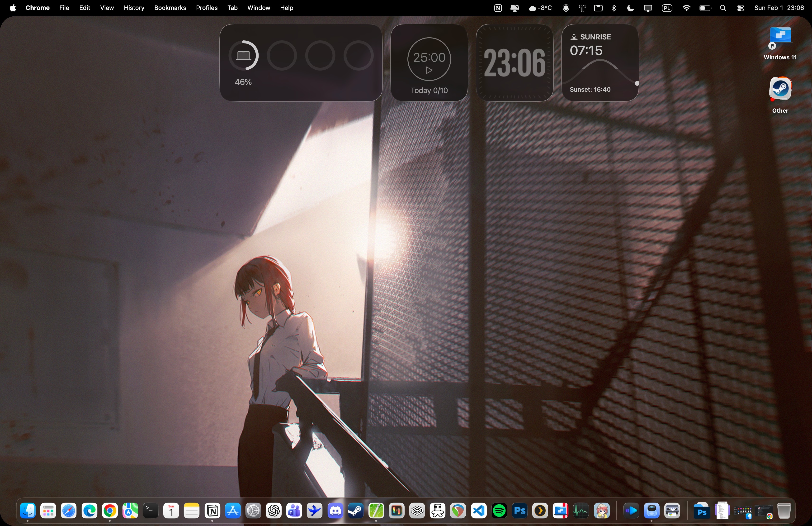Launch Microsoft Teams from dock

[x=294, y=511]
